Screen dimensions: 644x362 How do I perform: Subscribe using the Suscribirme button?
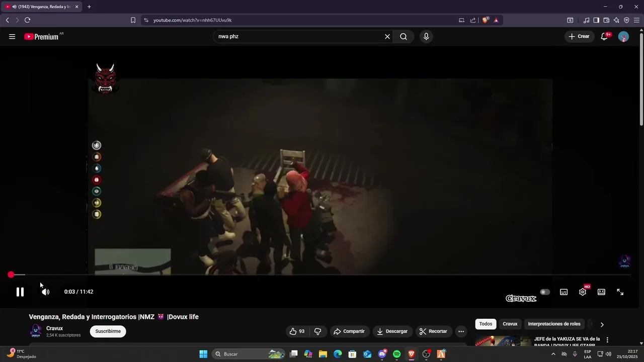[108, 331]
